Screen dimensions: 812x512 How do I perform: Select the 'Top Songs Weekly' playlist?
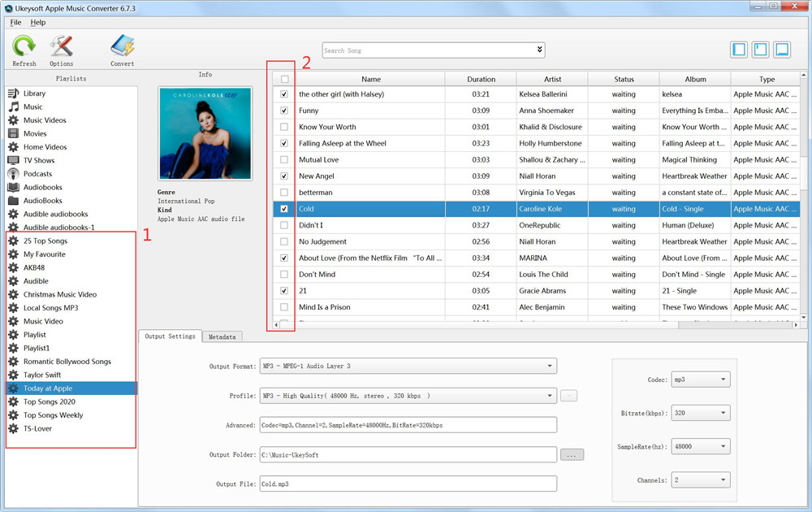(x=71, y=415)
